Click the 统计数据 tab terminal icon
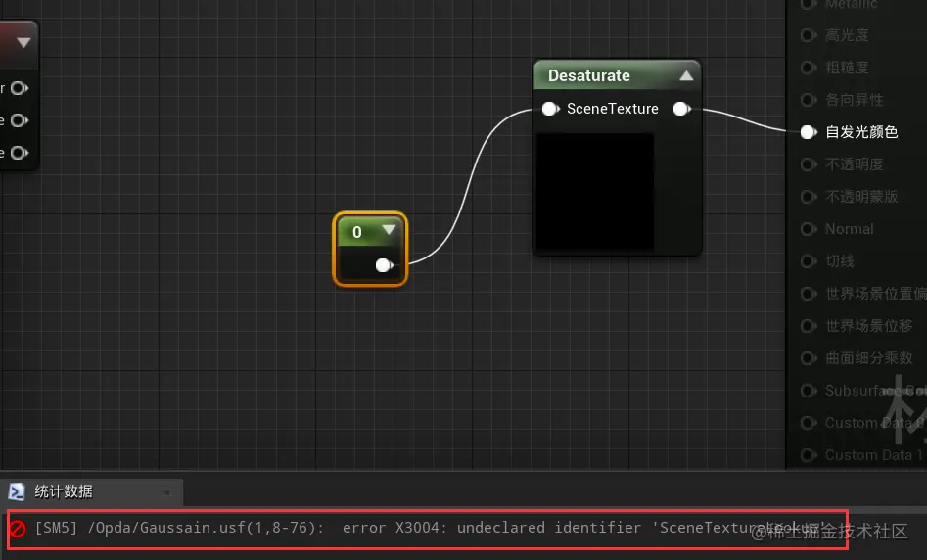Image resolution: width=927 pixels, height=560 pixels. [x=17, y=492]
